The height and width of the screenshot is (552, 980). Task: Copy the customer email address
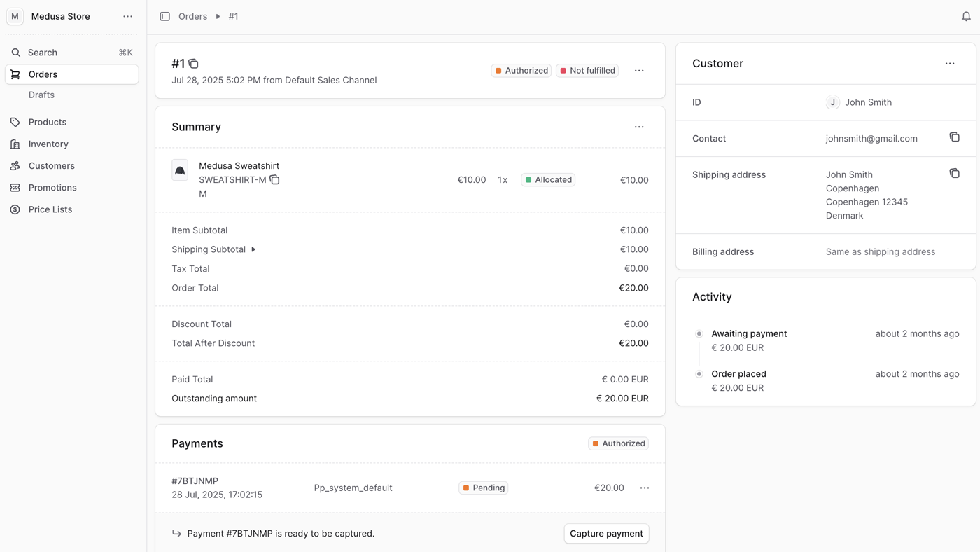[x=954, y=137]
